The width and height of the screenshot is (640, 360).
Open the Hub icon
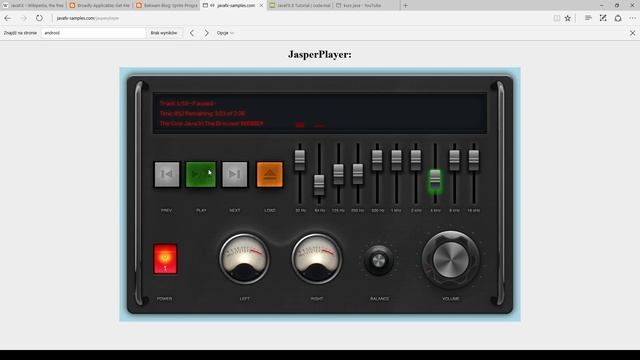tap(588, 18)
